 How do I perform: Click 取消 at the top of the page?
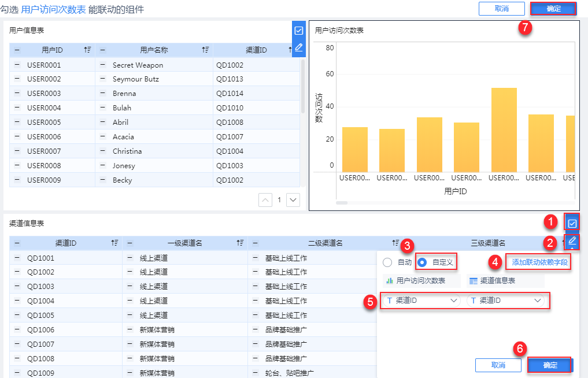(501, 9)
